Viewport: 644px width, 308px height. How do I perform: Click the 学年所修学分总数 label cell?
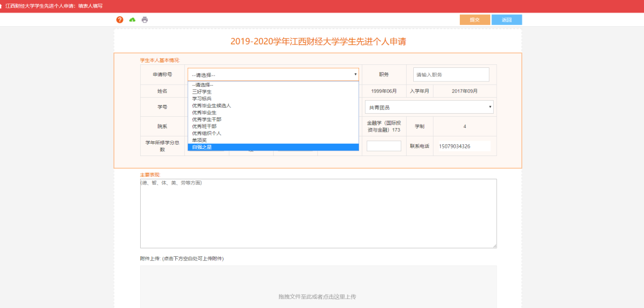point(162,146)
